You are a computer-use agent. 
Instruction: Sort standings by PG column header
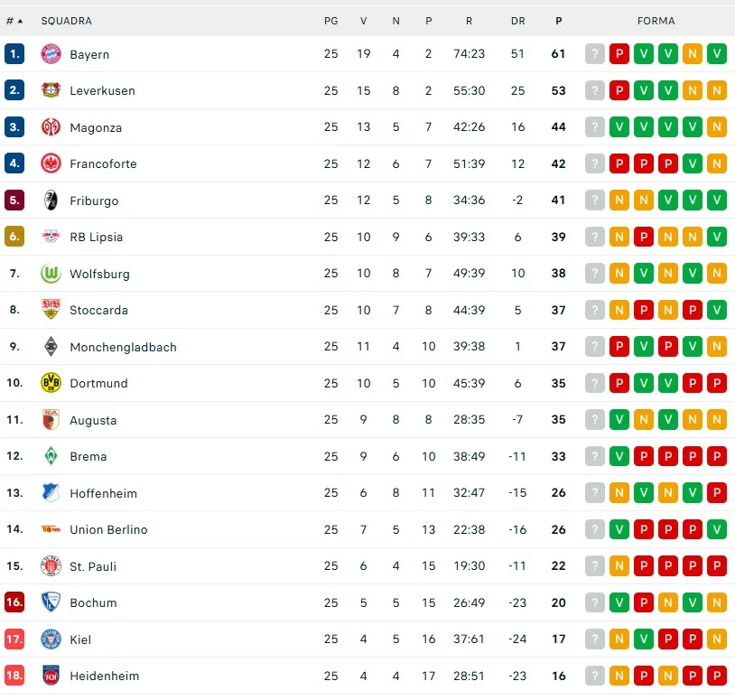pyautogui.click(x=331, y=21)
